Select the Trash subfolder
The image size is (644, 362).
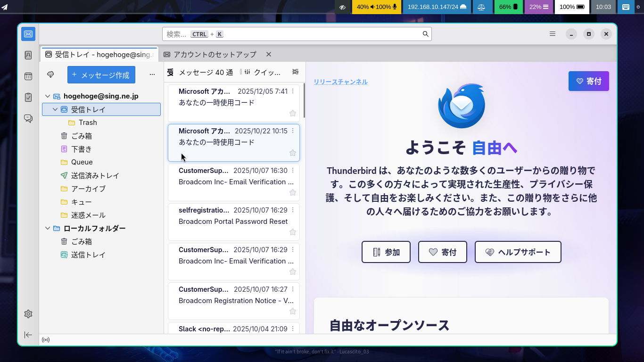coord(101,123)
